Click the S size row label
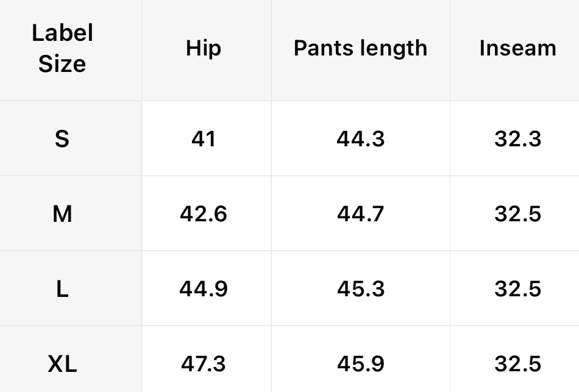The width and height of the screenshot is (579, 392). pyautogui.click(x=62, y=139)
